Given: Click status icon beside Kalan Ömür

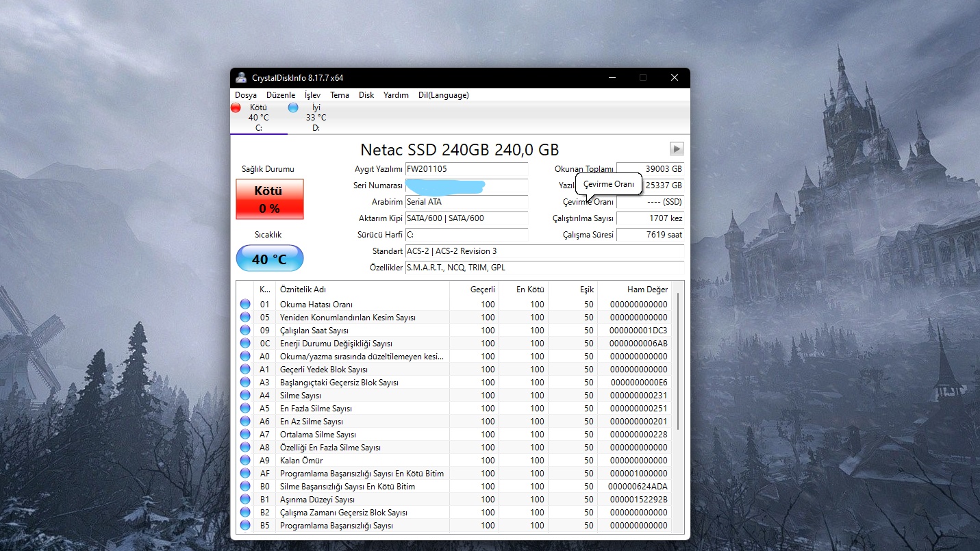Looking at the screenshot, I should (x=245, y=461).
